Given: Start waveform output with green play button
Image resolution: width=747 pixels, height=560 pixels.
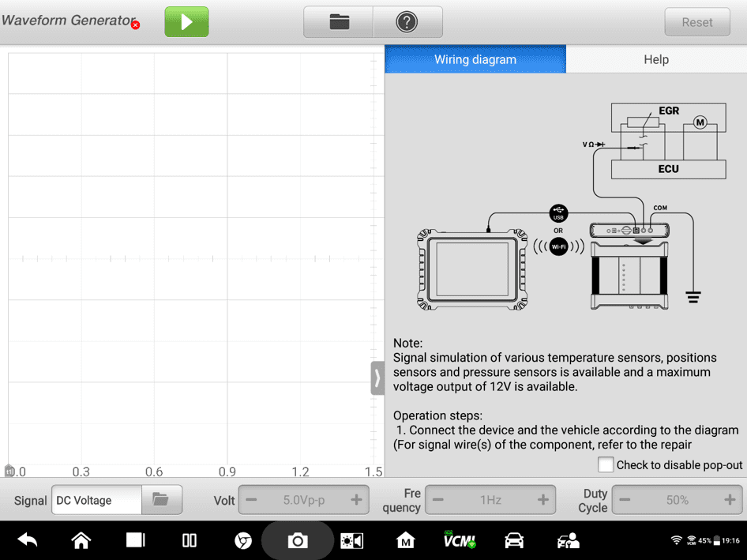Looking at the screenshot, I should tap(186, 22).
